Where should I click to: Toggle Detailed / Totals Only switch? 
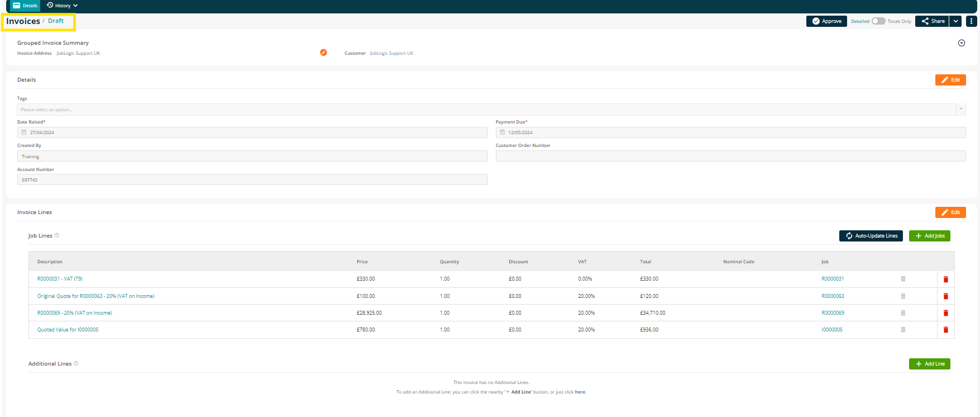click(x=878, y=21)
